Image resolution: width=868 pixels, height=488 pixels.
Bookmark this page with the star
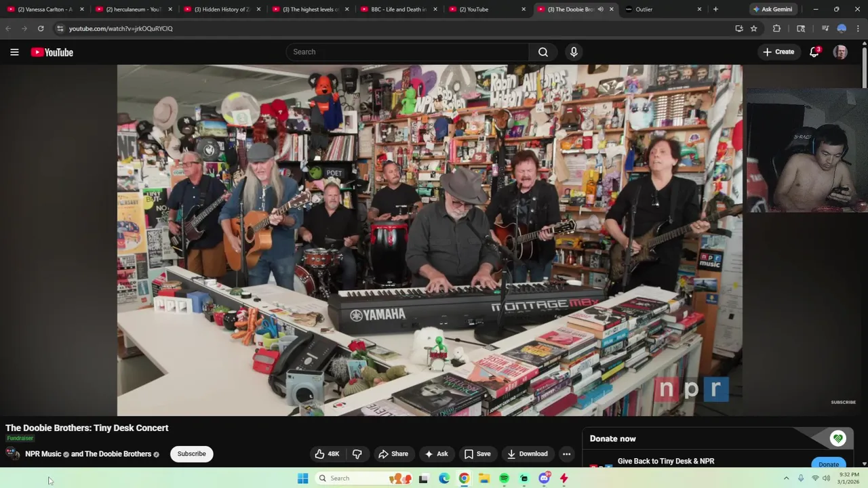[753, 28]
